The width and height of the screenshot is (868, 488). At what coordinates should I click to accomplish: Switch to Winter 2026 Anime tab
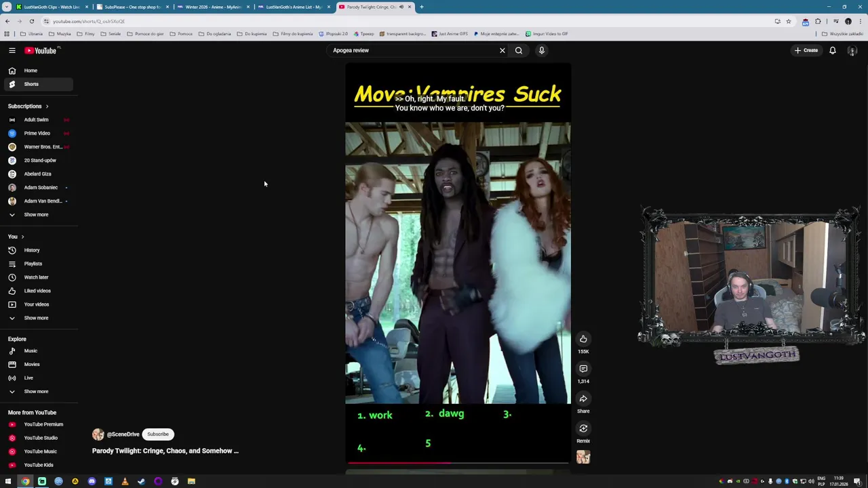point(213,7)
